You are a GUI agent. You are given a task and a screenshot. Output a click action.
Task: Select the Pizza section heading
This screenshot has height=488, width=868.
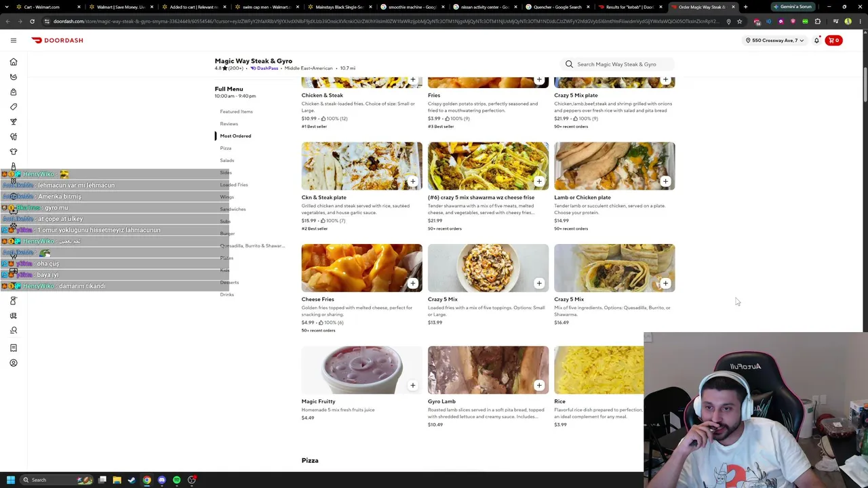point(310,460)
